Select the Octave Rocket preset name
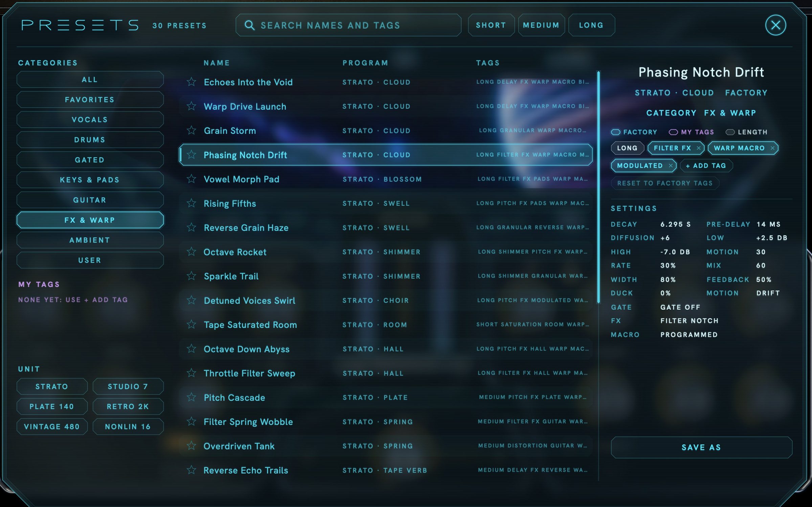 pos(235,252)
